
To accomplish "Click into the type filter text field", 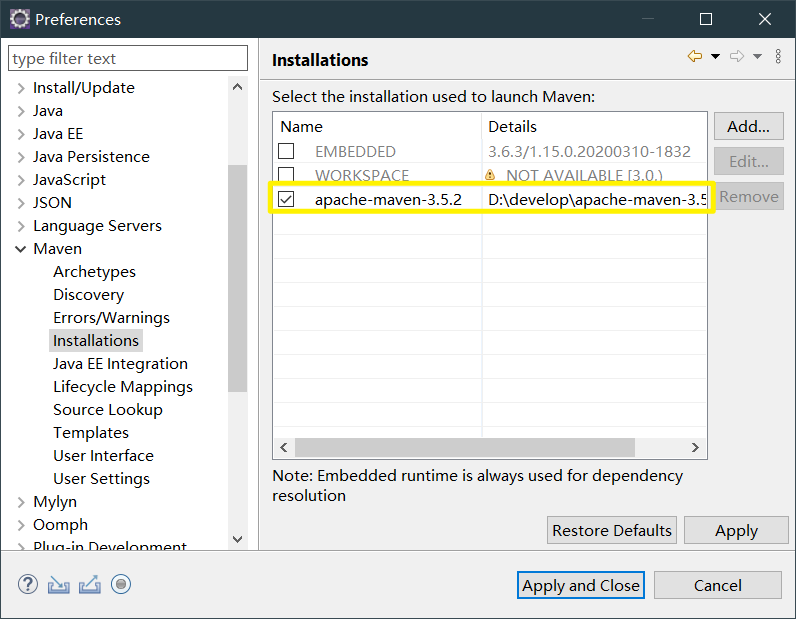I will point(128,59).
